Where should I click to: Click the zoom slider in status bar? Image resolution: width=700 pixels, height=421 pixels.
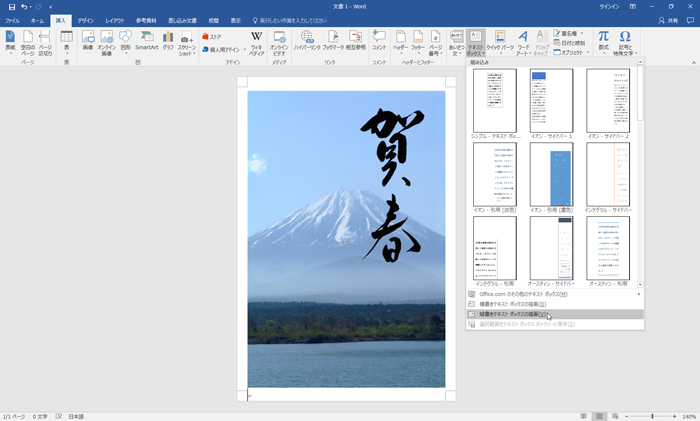(652, 416)
